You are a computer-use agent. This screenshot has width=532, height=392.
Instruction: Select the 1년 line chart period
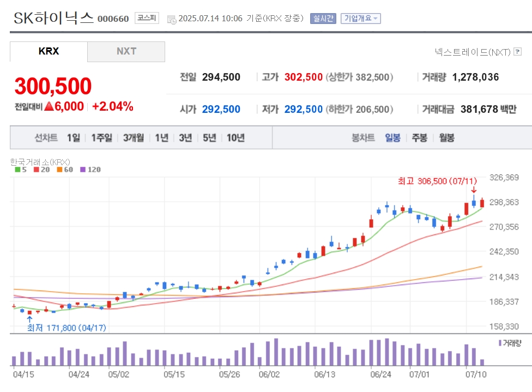(161, 138)
